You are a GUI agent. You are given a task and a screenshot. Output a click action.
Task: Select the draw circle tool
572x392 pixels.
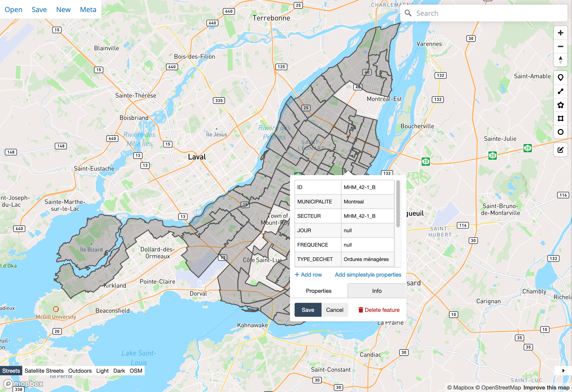(560, 132)
